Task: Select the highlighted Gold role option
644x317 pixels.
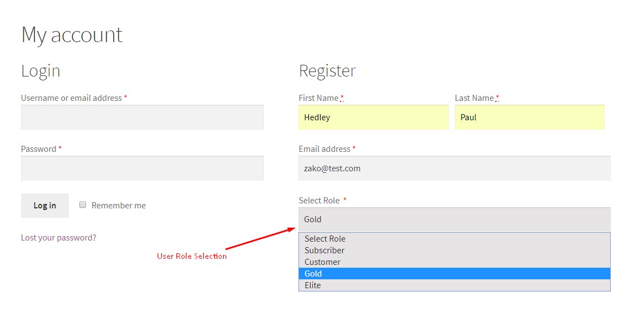Action: click(454, 274)
